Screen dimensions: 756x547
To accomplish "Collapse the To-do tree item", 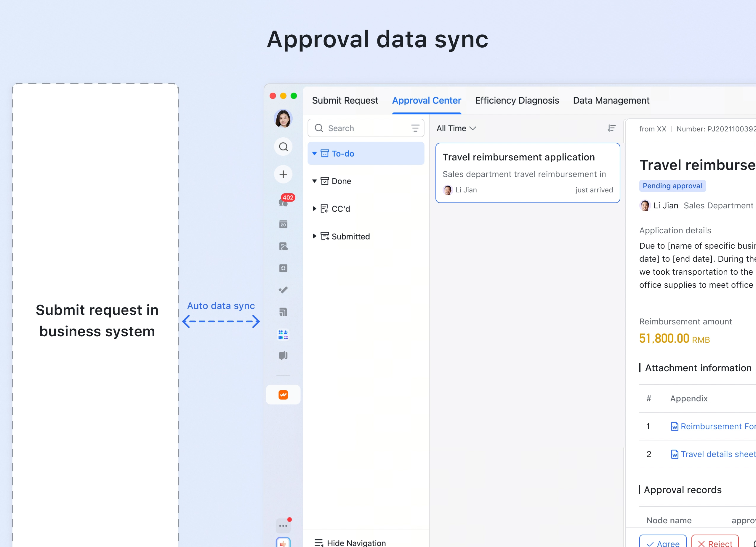I will (314, 154).
